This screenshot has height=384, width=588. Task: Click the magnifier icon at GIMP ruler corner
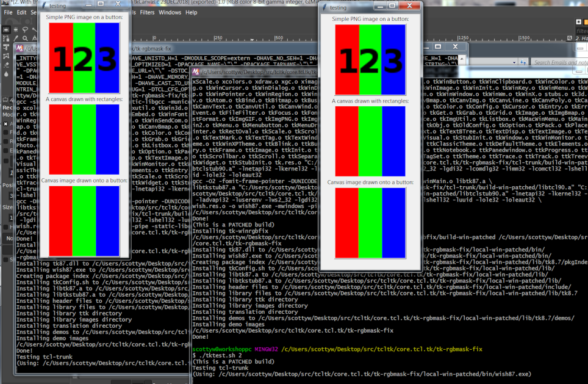570,38
